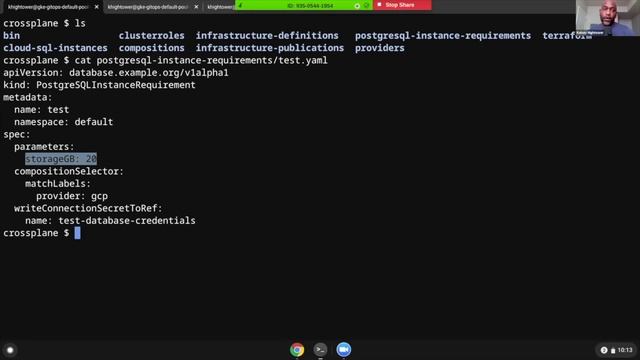Click the Zoom presenter video thumbnail
The image size is (640, 360).
point(608,18)
